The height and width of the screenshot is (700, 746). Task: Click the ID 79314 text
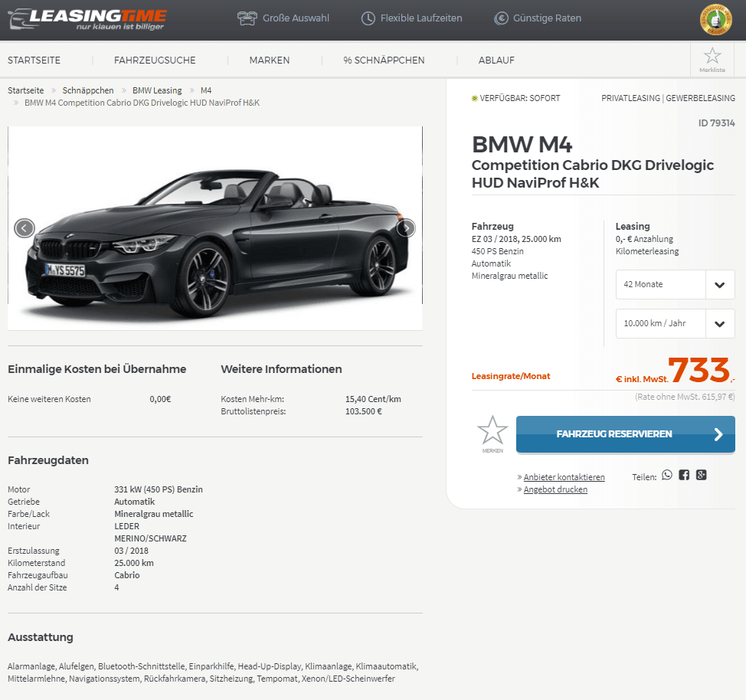point(716,123)
